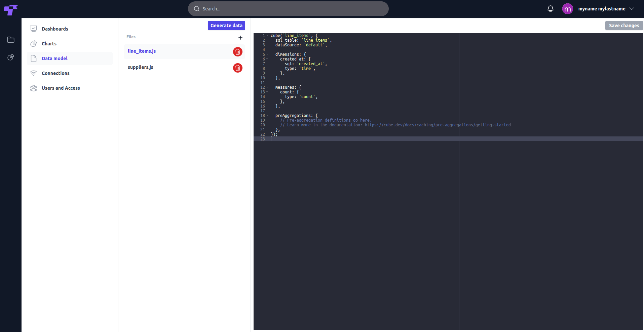Open Users and Access section
This screenshot has width=644, height=332.
(x=61, y=88)
